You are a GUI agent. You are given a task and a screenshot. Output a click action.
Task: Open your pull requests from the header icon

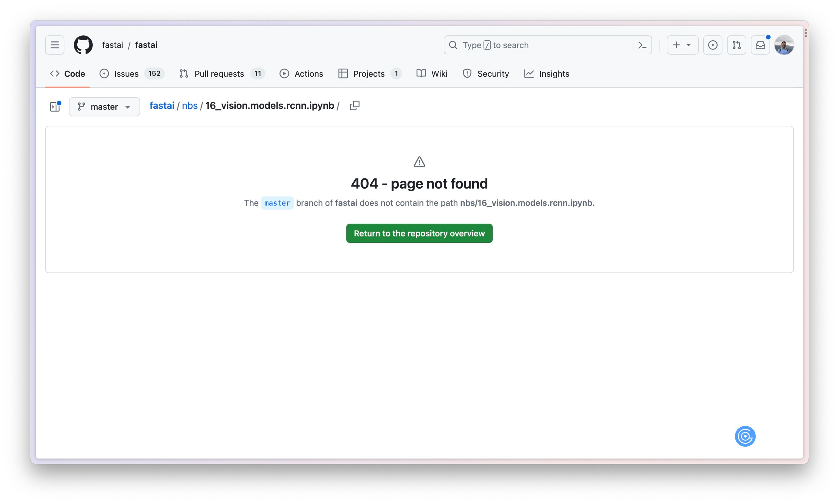(736, 45)
